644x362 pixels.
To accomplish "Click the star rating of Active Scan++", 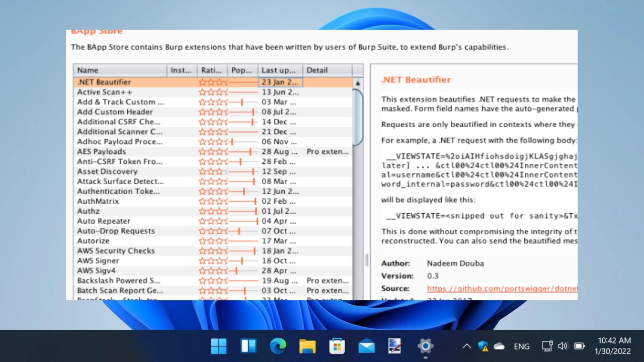I will [x=213, y=92].
